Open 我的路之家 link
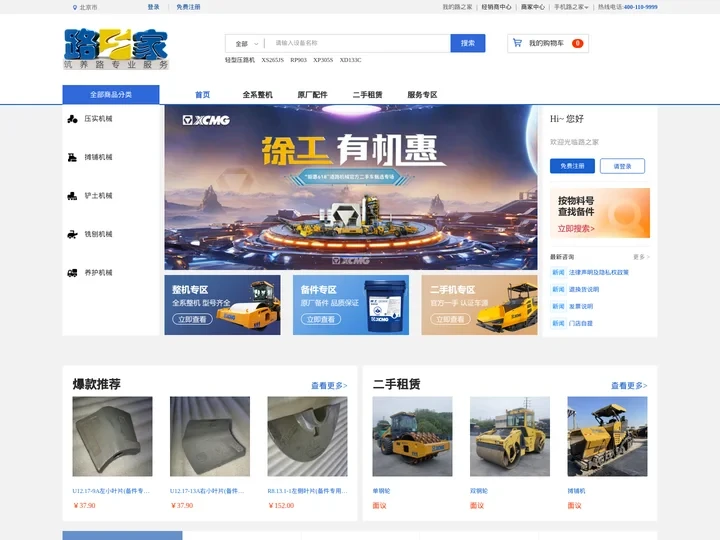 coord(457,7)
